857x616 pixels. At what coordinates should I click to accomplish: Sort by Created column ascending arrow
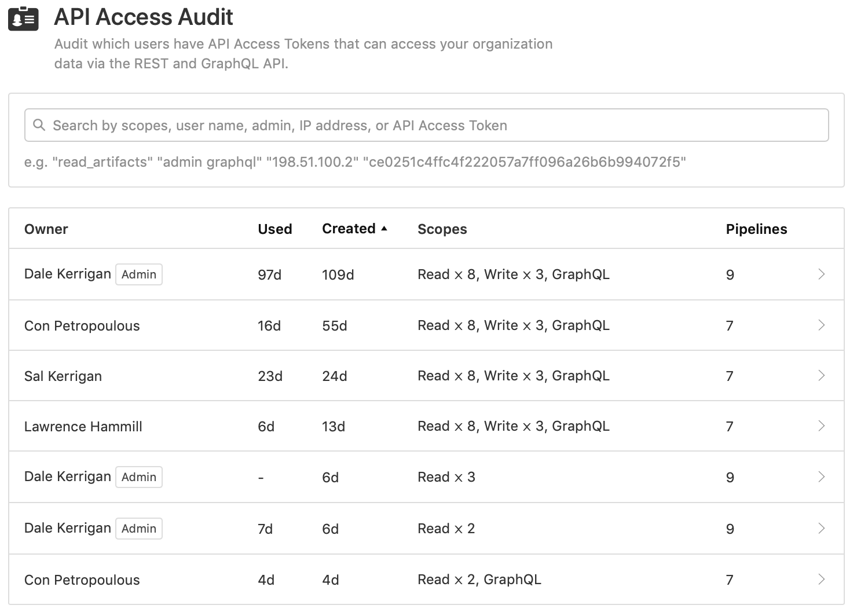pos(384,229)
